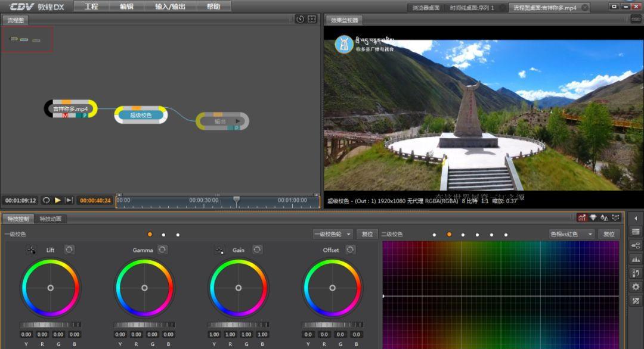Image resolution: width=644 pixels, height=349 pixels.
Task: Pick black point with Lift eyedropper
Action: coord(31,250)
